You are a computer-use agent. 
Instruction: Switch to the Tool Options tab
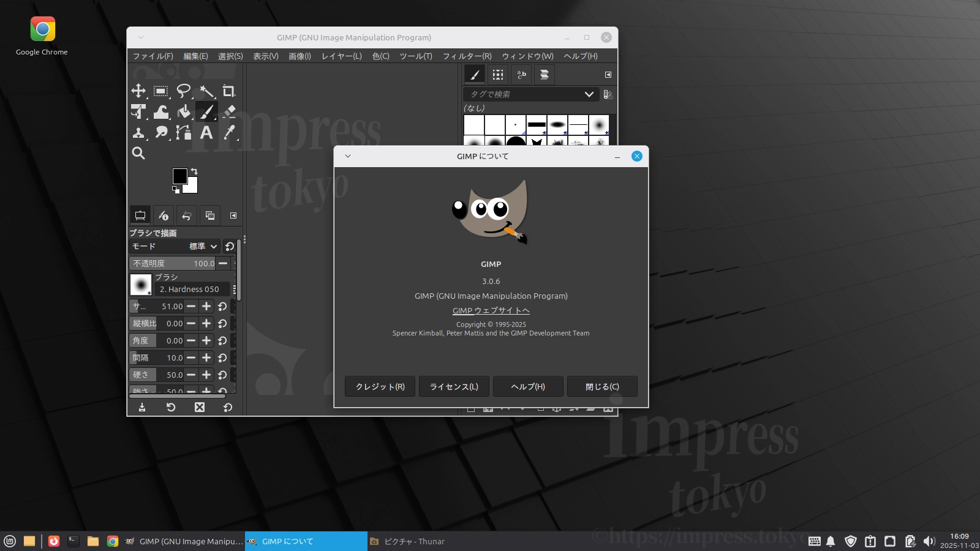(x=140, y=216)
